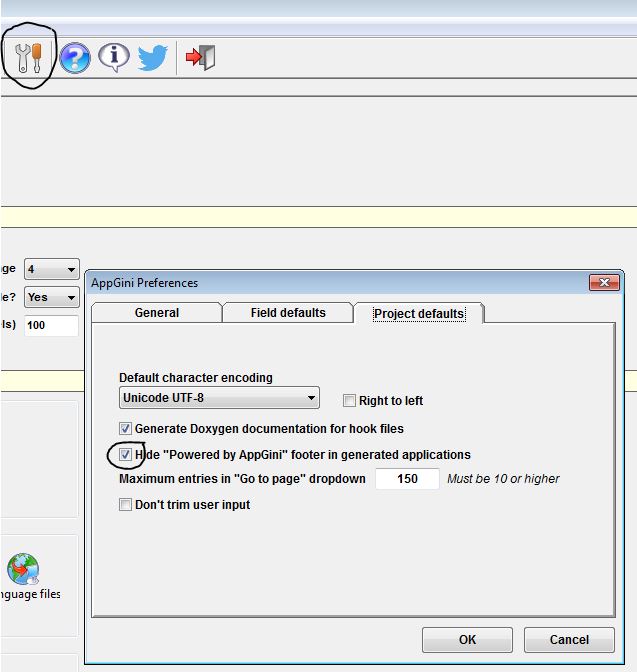Toggle Generate Doxygen documentation checkbox
This screenshot has width=637, height=672.
(x=125, y=429)
